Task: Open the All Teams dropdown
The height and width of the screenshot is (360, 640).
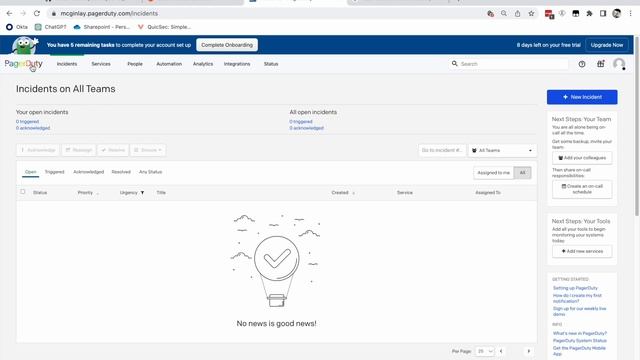Action: 502,150
